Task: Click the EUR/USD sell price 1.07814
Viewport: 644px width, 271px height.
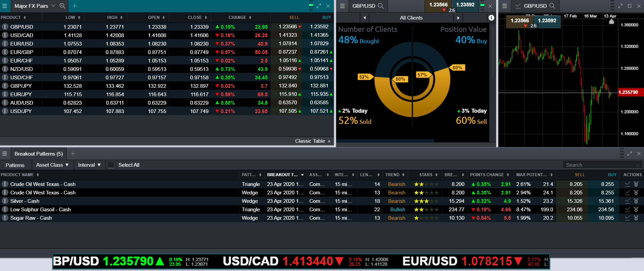Action: 288,44
